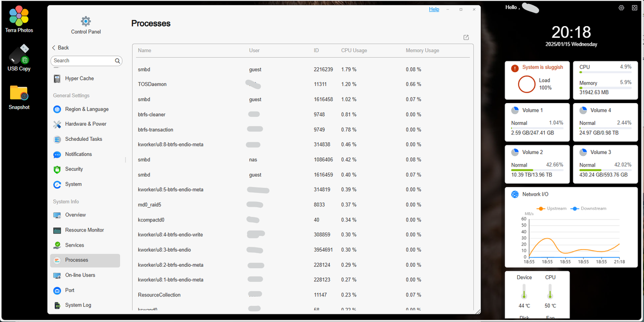Click the Volume 1 widget card

pos(537,123)
